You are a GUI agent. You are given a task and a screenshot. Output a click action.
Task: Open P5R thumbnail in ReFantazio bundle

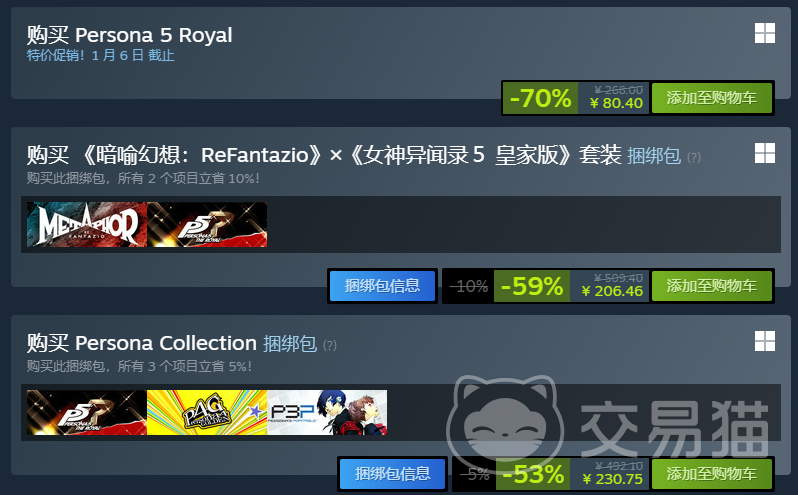click(207, 224)
